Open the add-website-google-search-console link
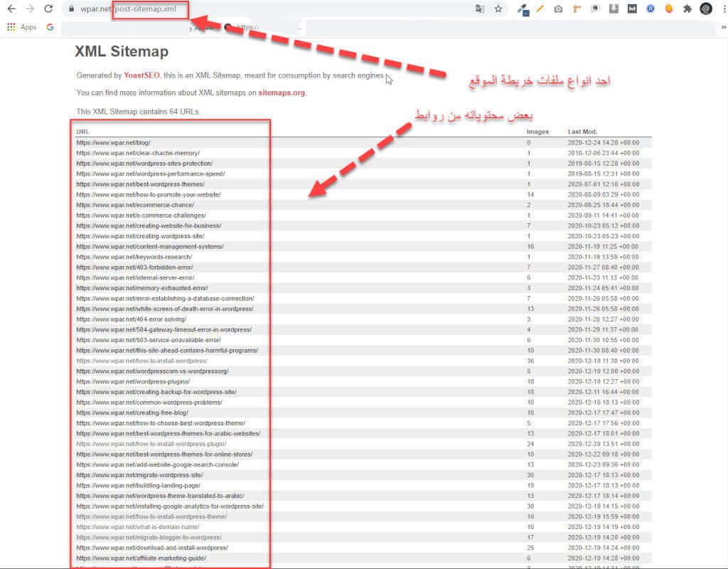728x569 pixels. point(157,464)
